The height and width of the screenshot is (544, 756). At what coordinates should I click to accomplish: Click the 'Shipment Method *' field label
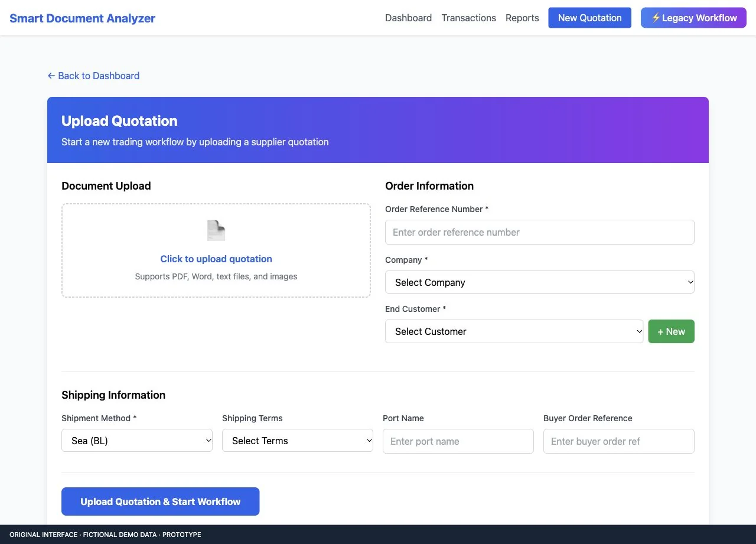point(99,418)
